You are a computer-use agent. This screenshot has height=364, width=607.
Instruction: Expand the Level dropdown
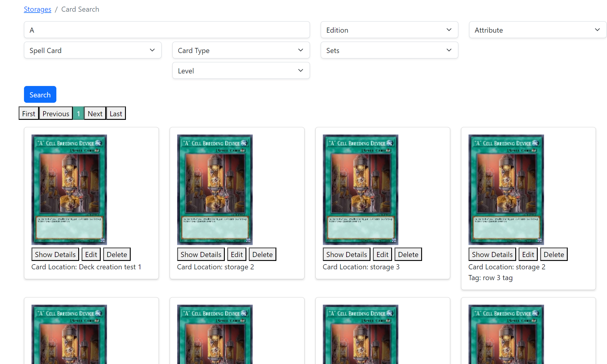241,70
